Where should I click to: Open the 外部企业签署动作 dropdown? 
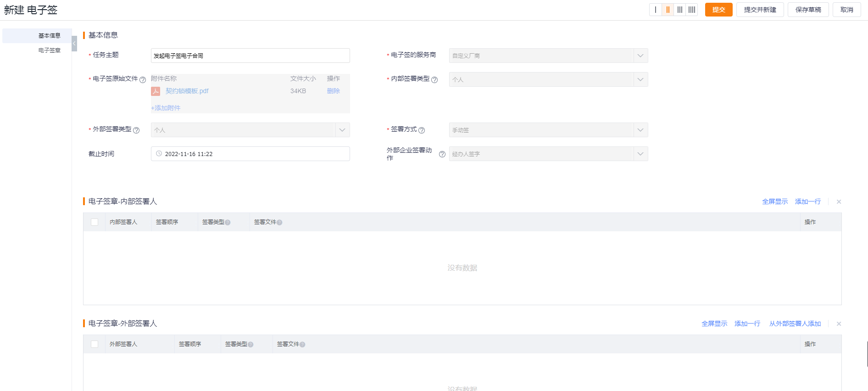(548, 154)
